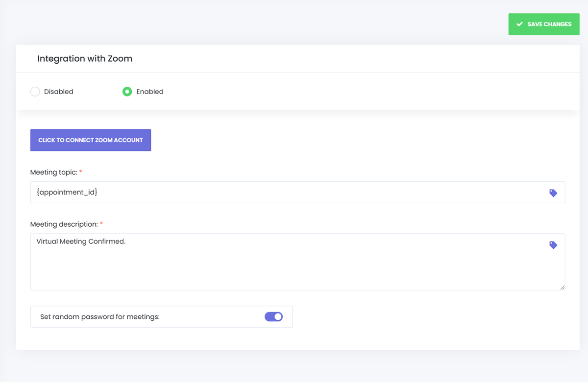Click the 'Meeting topic:' label
This screenshot has width=588, height=382.
(x=54, y=172)
